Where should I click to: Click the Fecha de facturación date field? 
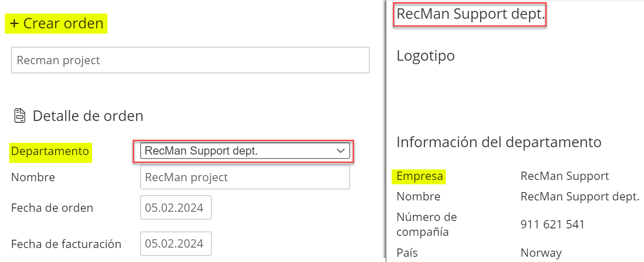[176, 244]
